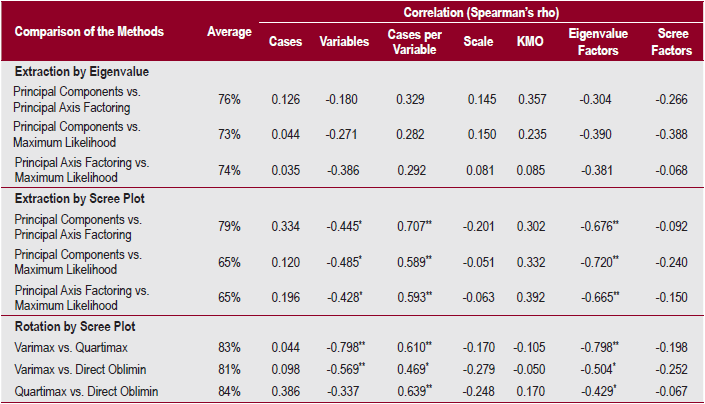Select the 76% average cell
This screenshot has width=705, height=404.
(229, 99)
